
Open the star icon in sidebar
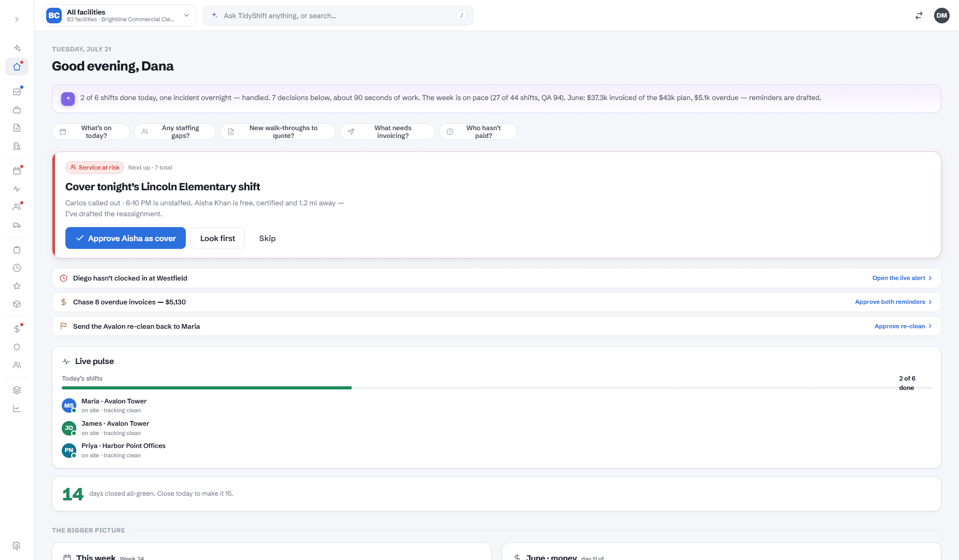click(17, 286)
